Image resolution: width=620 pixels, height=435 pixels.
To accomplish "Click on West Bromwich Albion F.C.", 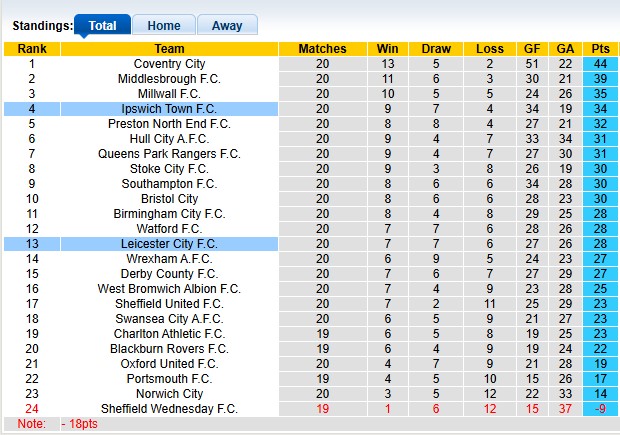I will (169, 289).
